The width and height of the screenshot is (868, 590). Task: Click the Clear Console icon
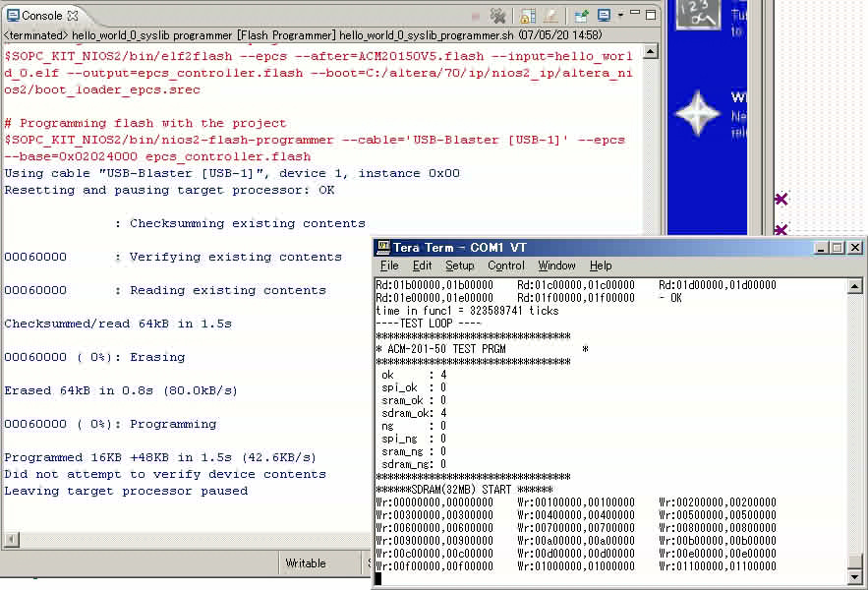[x=551, y=16]
